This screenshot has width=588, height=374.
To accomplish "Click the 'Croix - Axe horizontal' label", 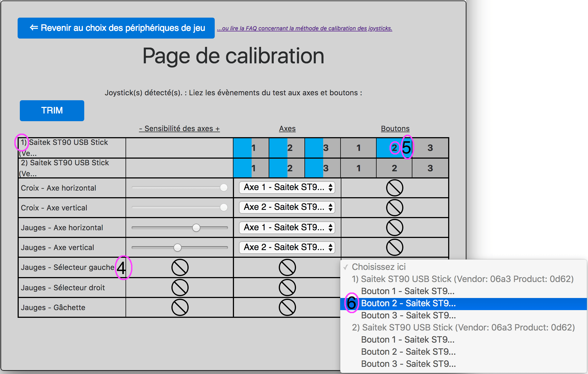I will pos(58,188).
